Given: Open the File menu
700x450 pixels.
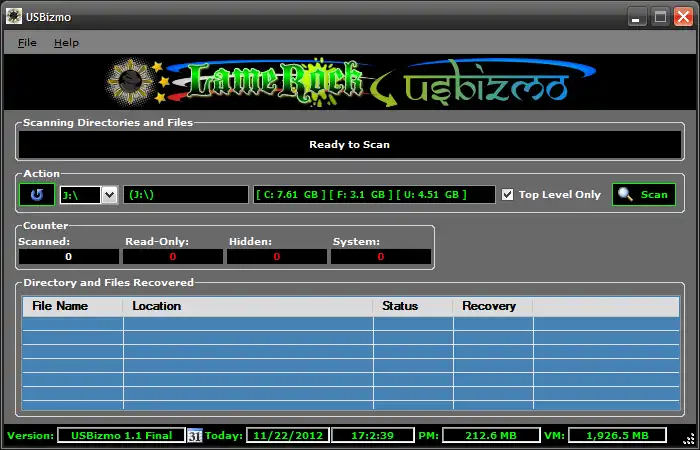Looking at the screenshot, I should click(x=27, y=42).
